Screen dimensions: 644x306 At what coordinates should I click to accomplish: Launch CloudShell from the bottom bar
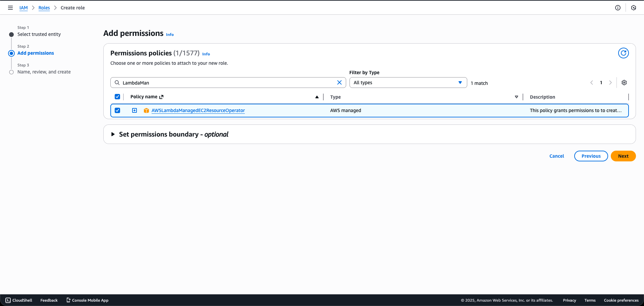19,300
